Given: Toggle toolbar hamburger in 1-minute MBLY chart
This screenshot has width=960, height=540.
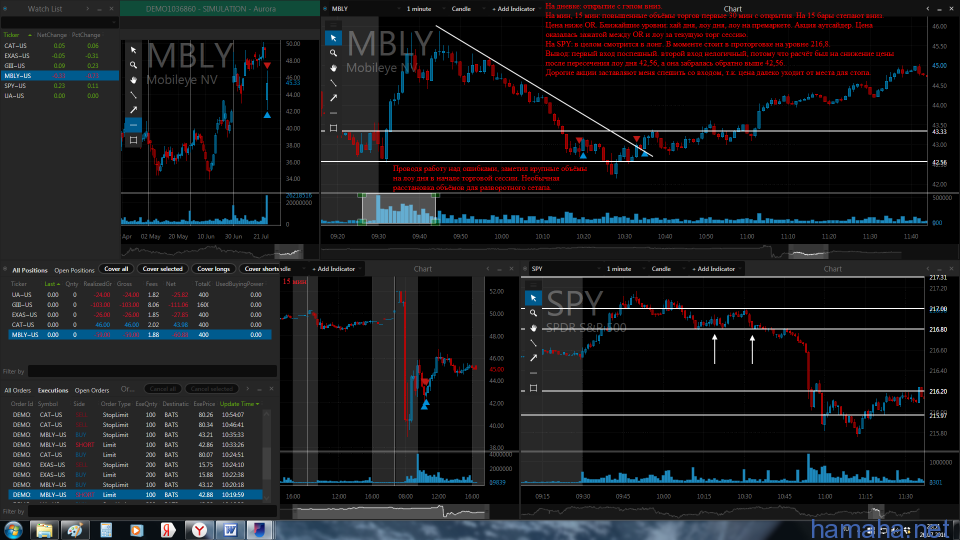Looking at the screenshot, I should pos(333,24).
